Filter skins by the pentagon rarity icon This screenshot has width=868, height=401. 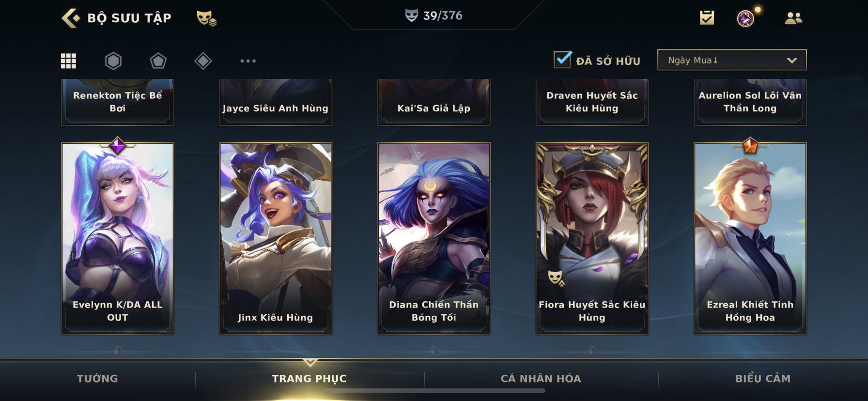tap(158, 61)
